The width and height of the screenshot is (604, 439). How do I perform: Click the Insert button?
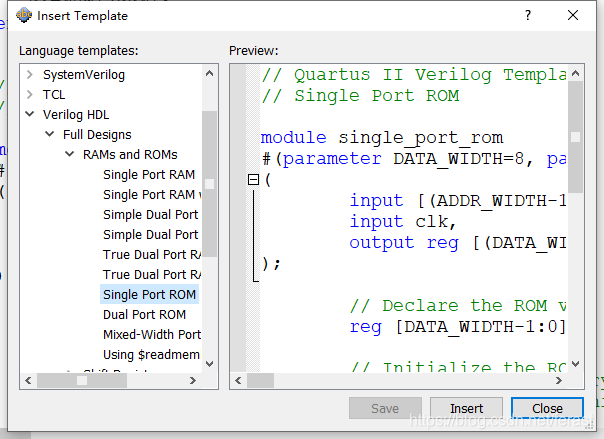(466, 408)
